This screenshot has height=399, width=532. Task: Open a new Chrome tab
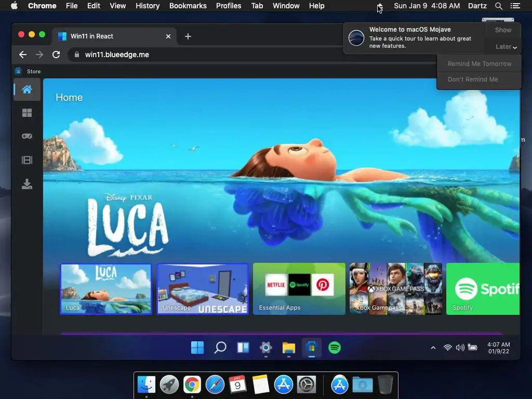click(188, 36)
